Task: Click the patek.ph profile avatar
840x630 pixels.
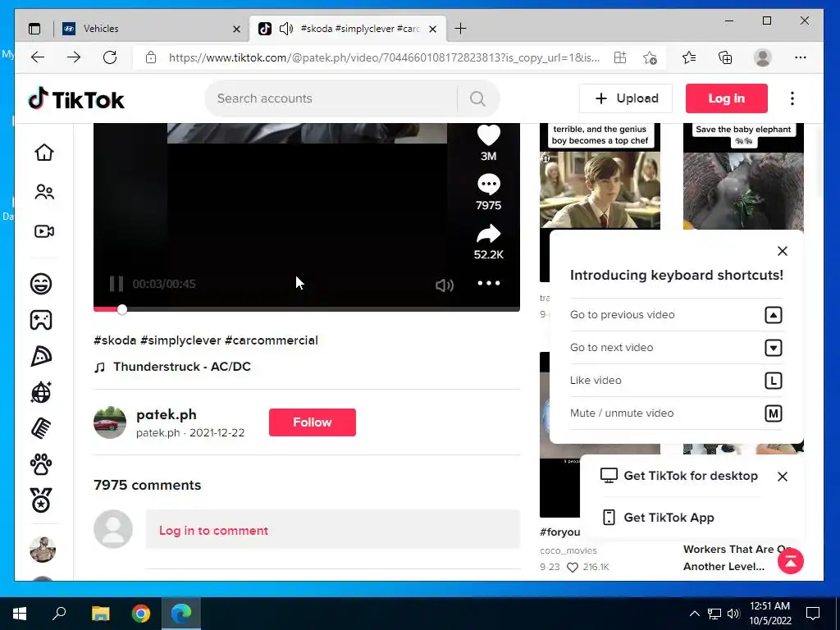Action: coord(110,422)
